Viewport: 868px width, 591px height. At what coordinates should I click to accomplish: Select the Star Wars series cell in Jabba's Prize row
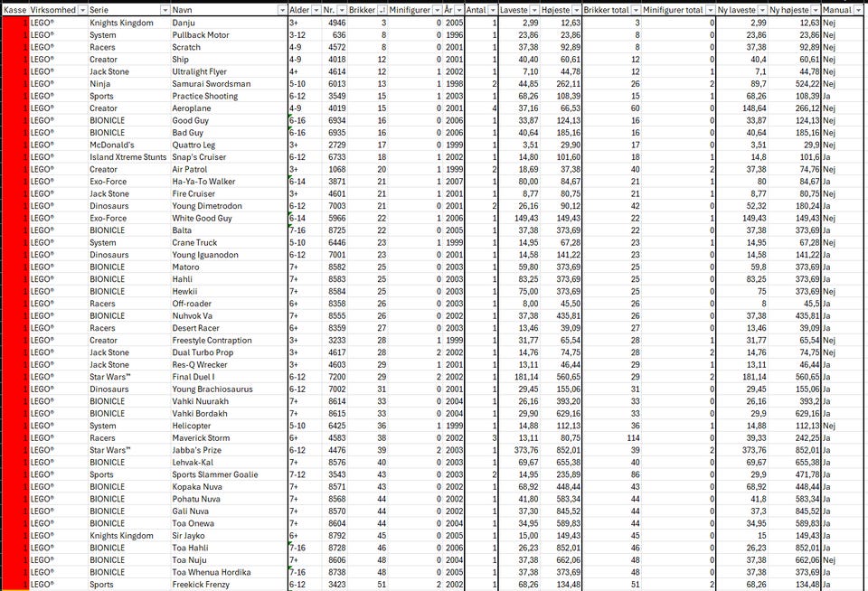click(129, 450)
